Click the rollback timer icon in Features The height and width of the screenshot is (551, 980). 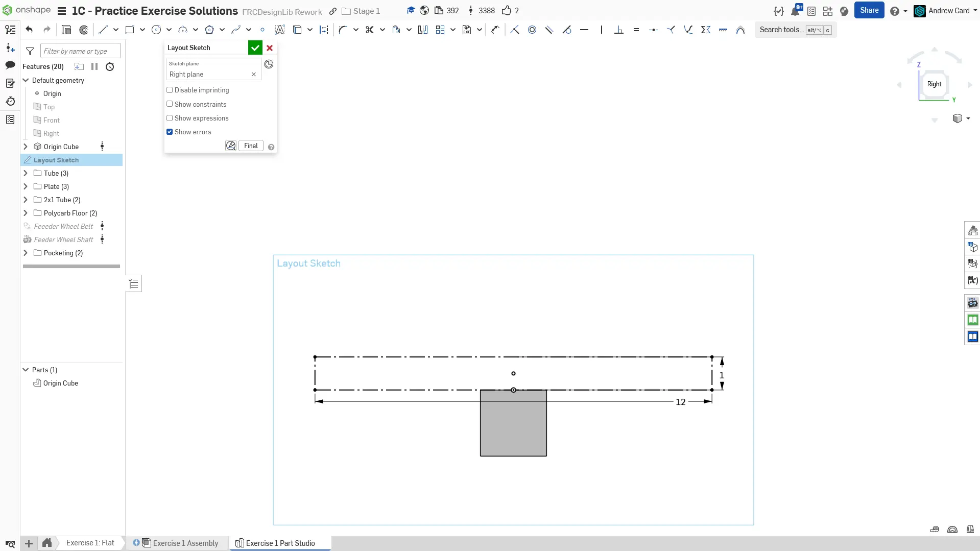tap(110, 66)
